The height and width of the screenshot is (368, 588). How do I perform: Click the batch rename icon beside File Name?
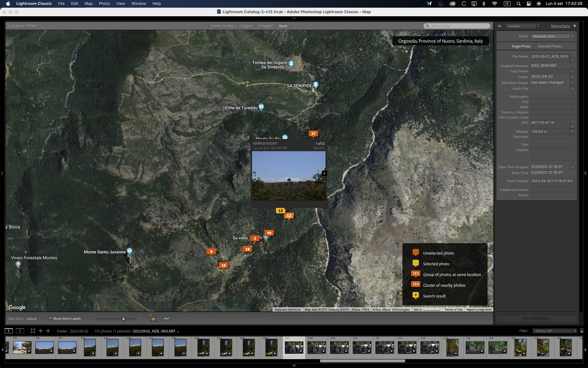[x=572, y=60]
